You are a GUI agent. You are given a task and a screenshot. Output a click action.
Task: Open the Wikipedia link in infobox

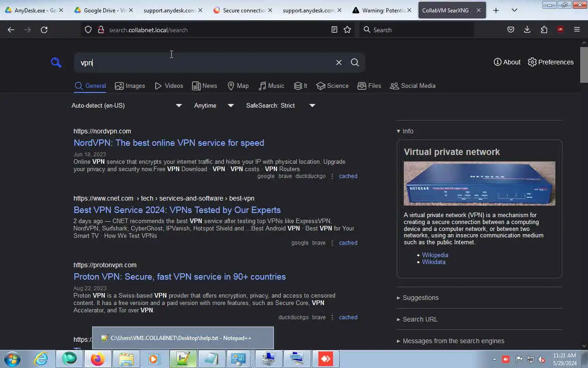pyautogui.click(x=435, y=255)
